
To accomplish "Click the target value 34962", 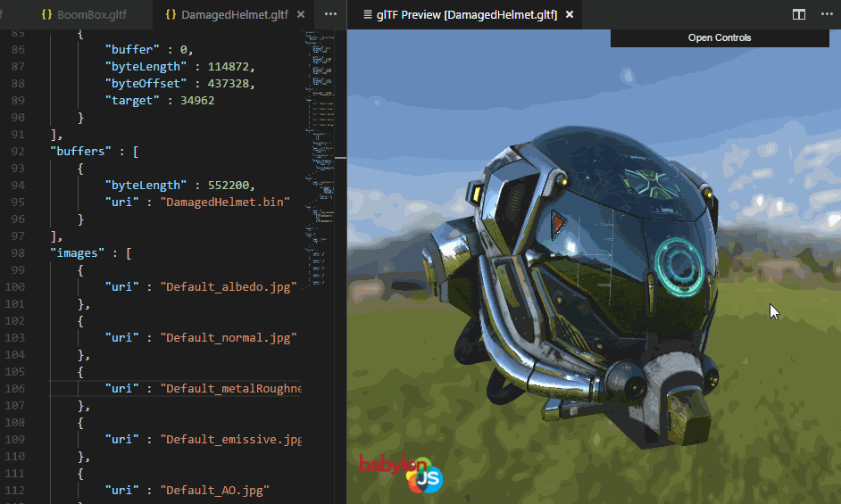I will [197, 100].
